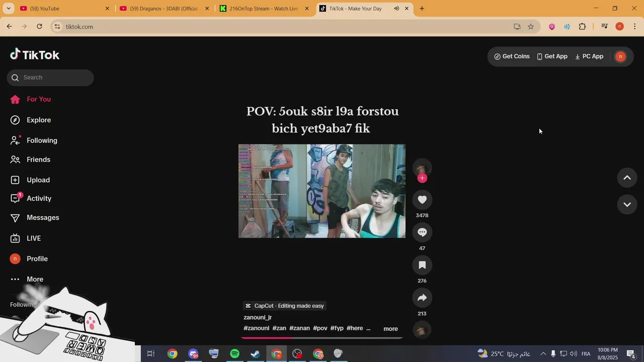
Task: Bookmark the video using the save icon
Action: [422, 265]
